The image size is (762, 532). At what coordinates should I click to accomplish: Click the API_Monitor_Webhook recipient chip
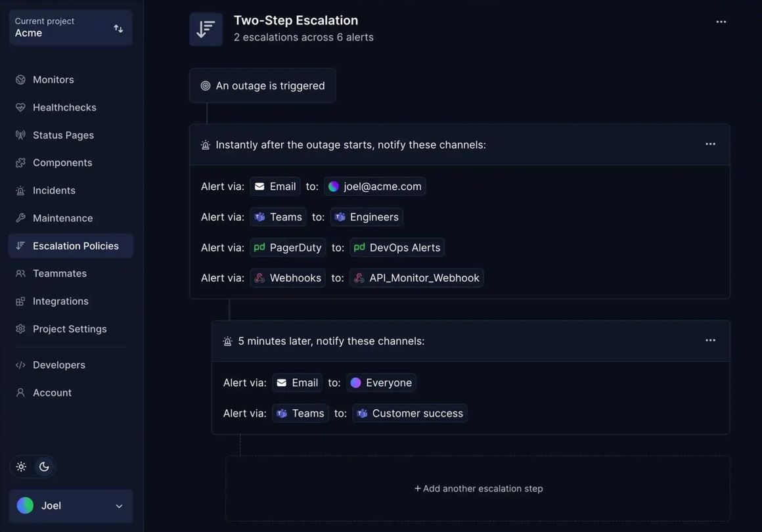point(416,278)
